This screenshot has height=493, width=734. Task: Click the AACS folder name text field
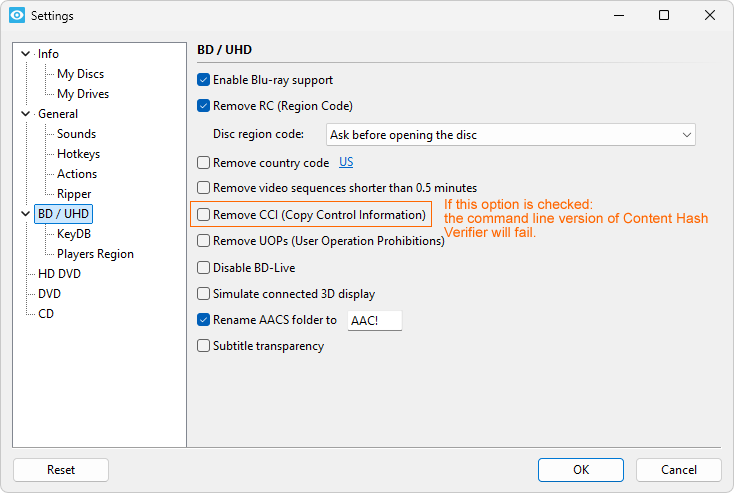coord(374,321)
